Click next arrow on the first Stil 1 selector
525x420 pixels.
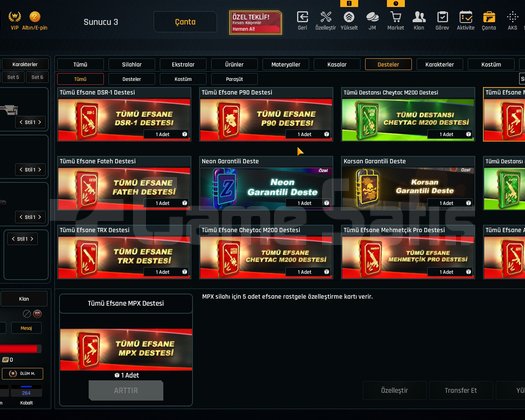[40, 122]
